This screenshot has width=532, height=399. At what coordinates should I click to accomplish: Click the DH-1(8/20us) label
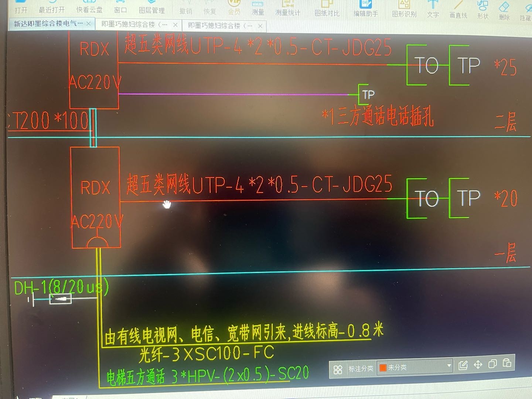coord(61,287)
